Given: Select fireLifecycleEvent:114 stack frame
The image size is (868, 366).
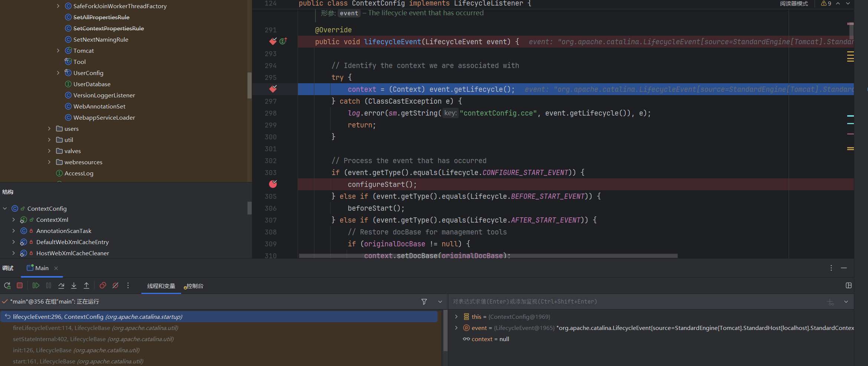Looking at the screenshot, I should 95,328.
